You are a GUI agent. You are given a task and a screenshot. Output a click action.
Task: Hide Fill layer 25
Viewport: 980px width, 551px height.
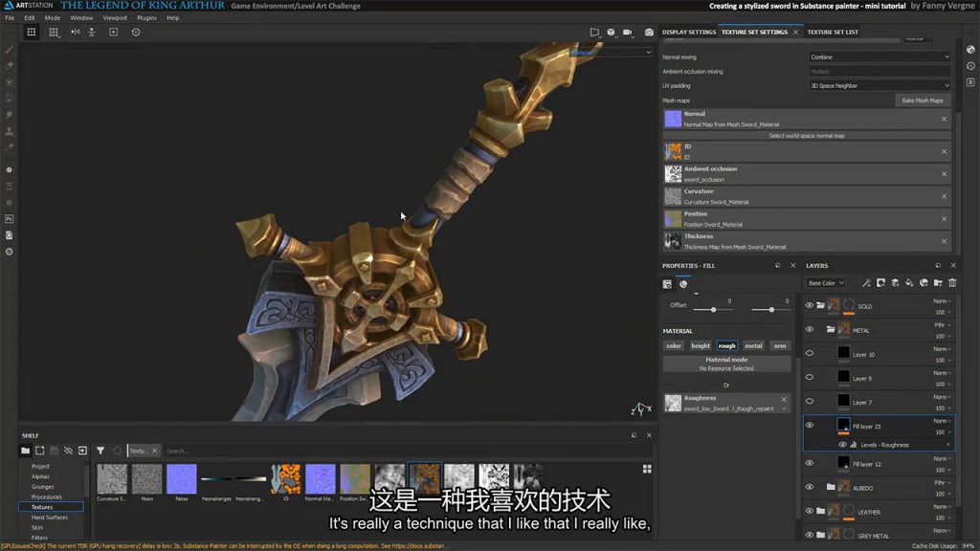coord(810,426)
